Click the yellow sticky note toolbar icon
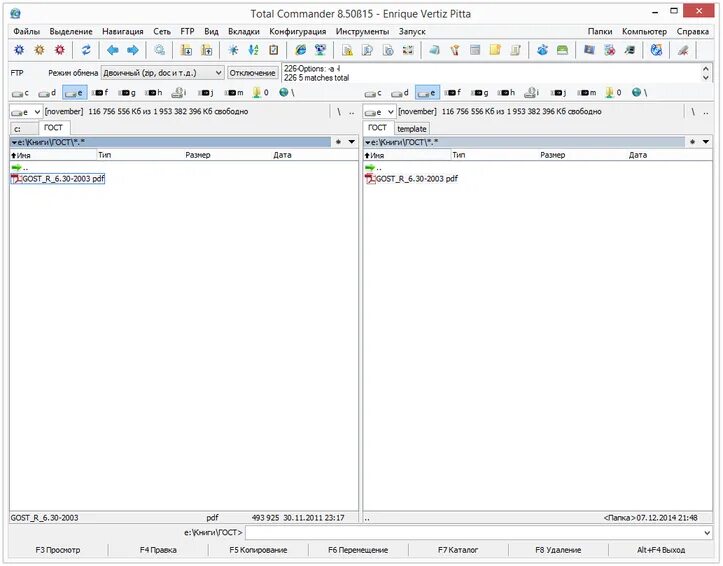Image resolution: width=723 pixels, height=566 pixels. click(495, 50)
